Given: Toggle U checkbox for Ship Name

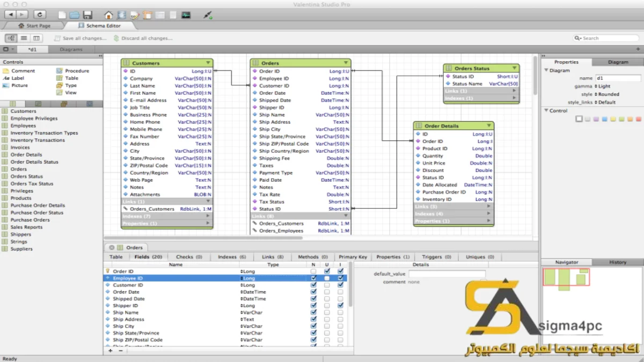Looking at the screenshot, I should (327, 313).
